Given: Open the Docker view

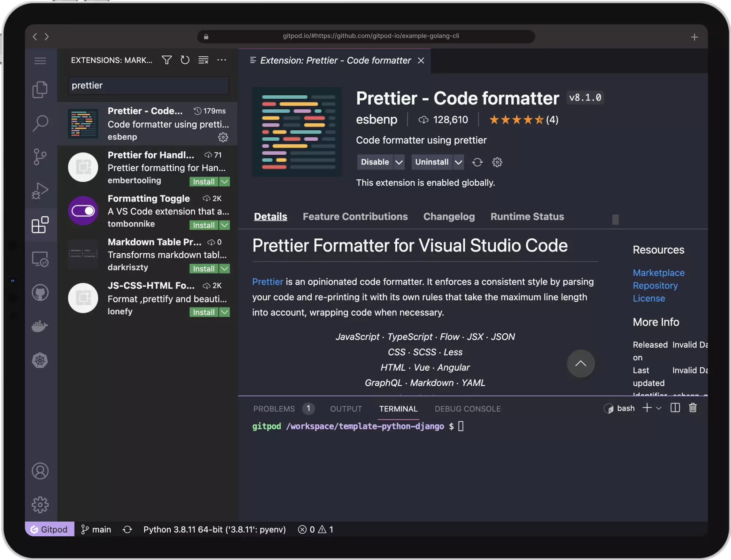Looking at the screenshot, I should tap(40, 326).
